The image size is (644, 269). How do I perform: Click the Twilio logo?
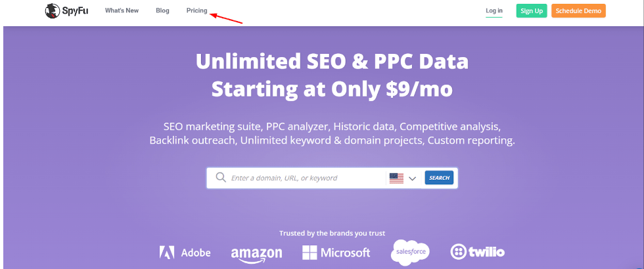[478, 252]
